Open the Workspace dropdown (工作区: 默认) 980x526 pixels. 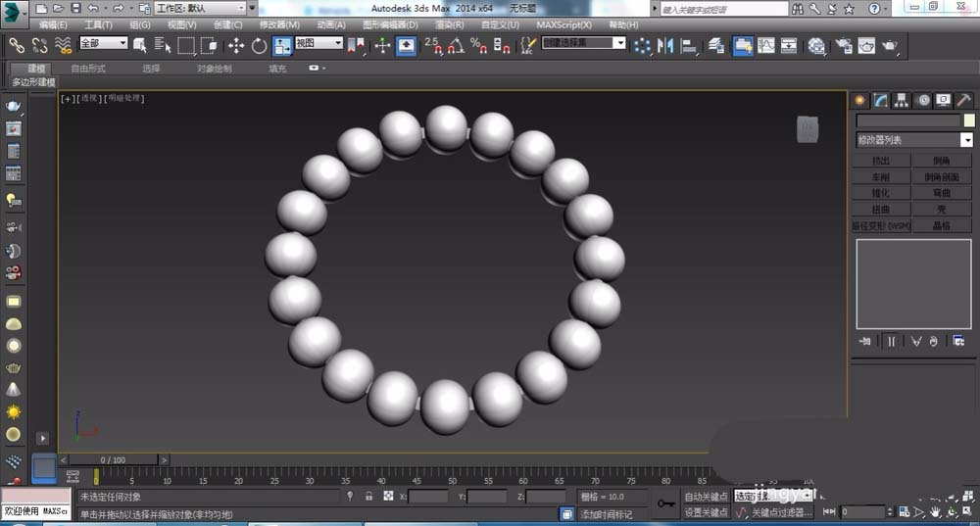pyautogui.click(x=199, y=8)
